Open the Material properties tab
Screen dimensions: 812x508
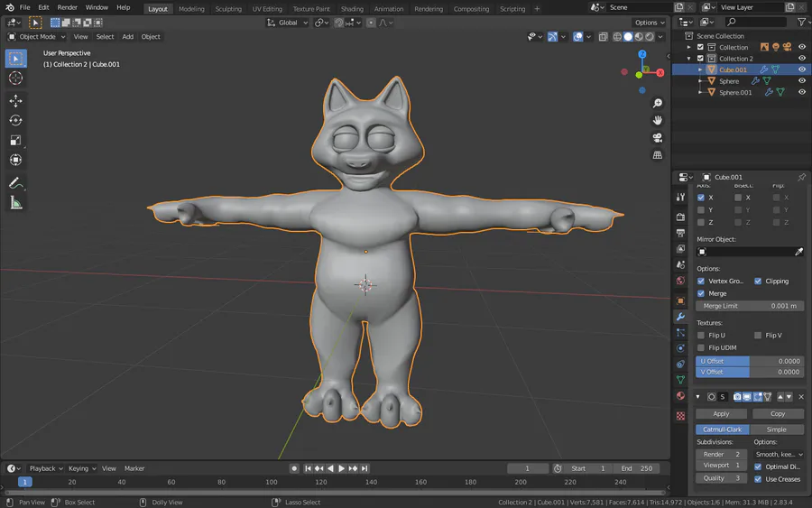[x=680, y=395]
